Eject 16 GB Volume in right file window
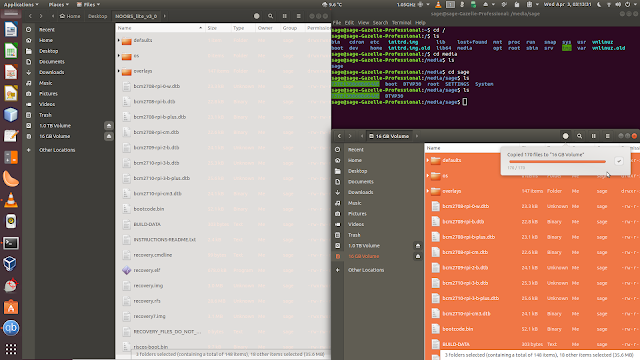This screenshot has width=640, height=360. tap(418, 256)
